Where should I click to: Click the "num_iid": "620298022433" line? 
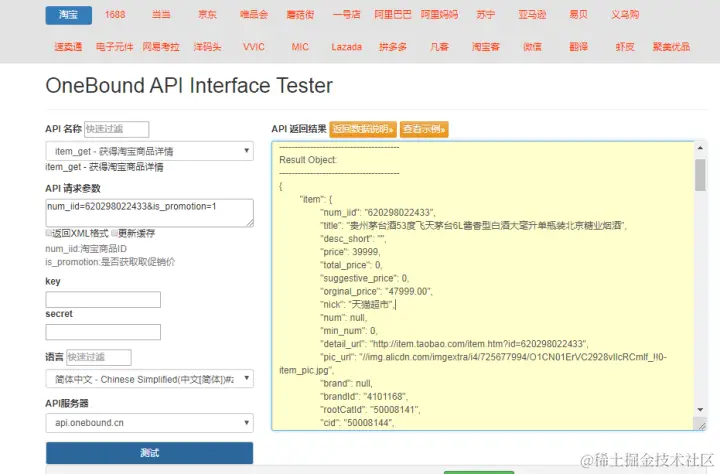(x=378, y=213)
